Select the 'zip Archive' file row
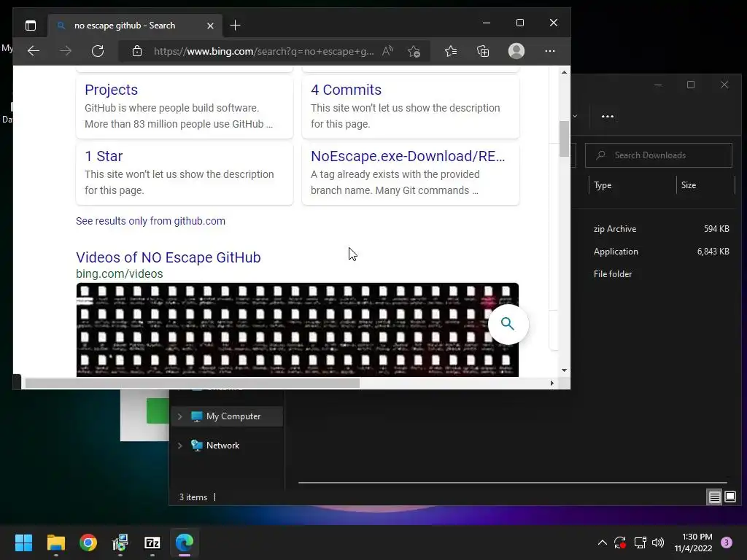 tap(659, 229)
